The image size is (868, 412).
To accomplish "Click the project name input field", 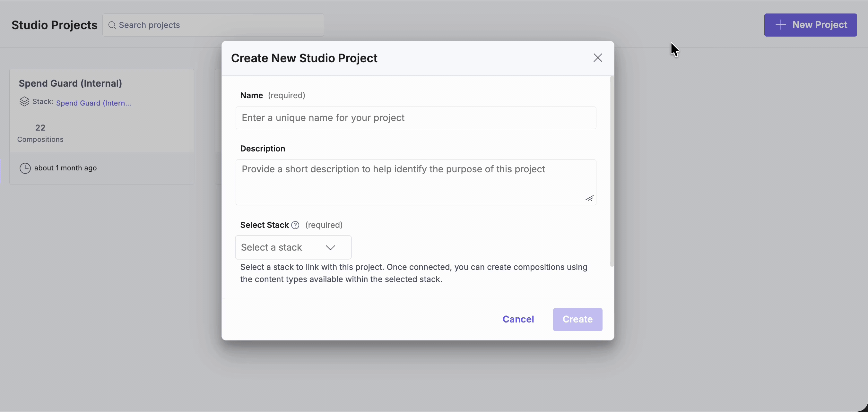I will click(x=416, y=117).
